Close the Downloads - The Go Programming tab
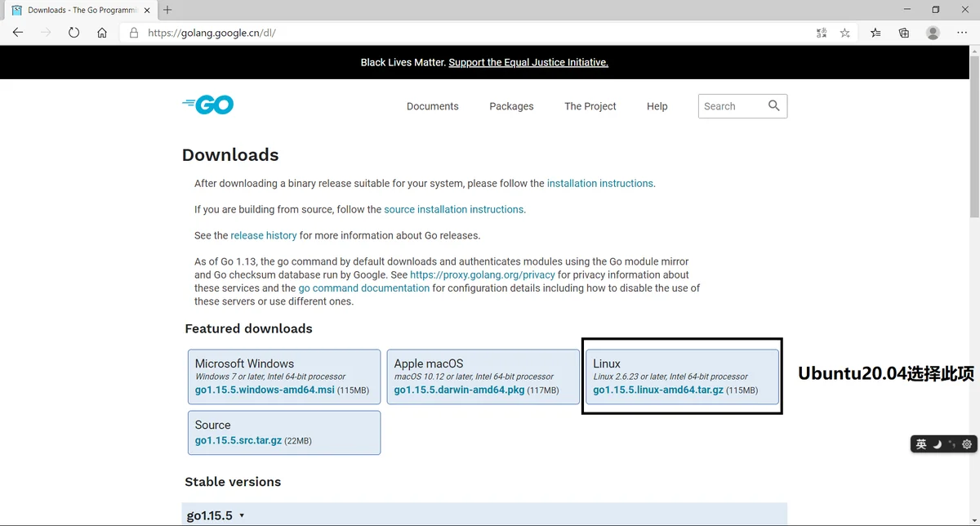 [x=145, y=10]
